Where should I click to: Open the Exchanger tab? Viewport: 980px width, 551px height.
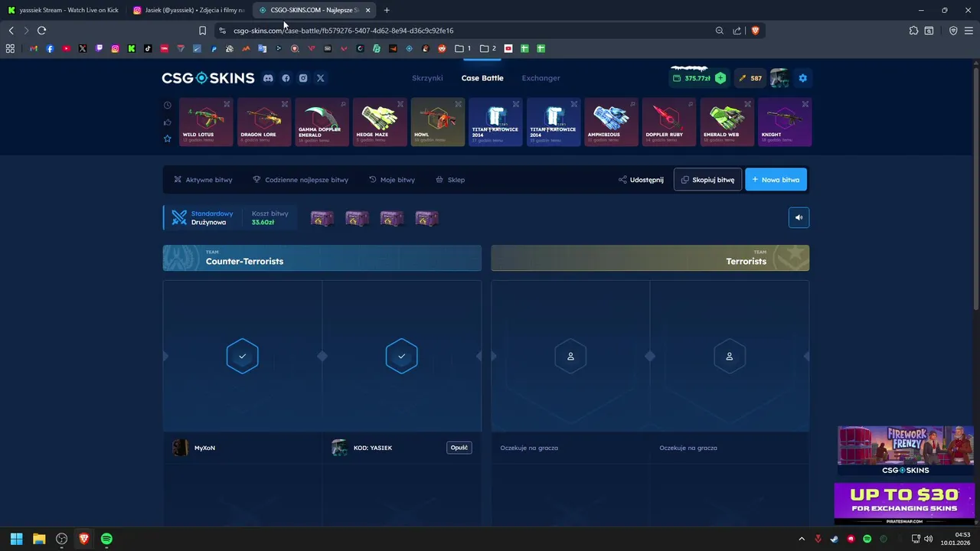[541, 78]
